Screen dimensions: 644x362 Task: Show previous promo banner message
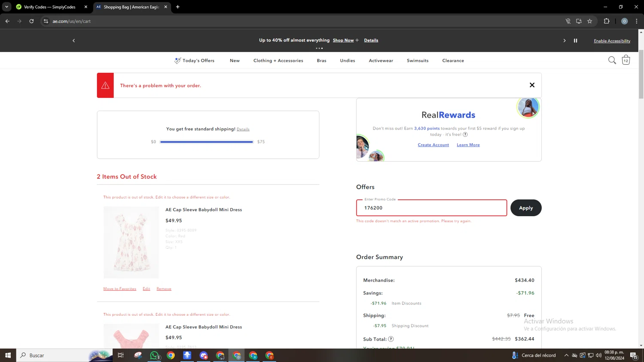(x=73, y=40)
